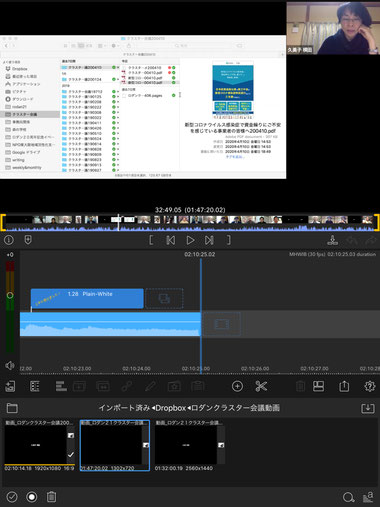Go back to インポート済み breadcrumb
Image resolution: width=380 pixels, height=507 pixels.
(124, 408)
